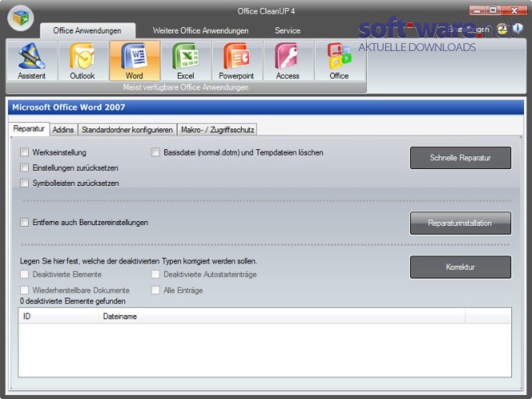Check Symbolleisten zurücksetzen option
This screenshot has height=399, width=532.
pyautogui.click(x=24, y=183)
